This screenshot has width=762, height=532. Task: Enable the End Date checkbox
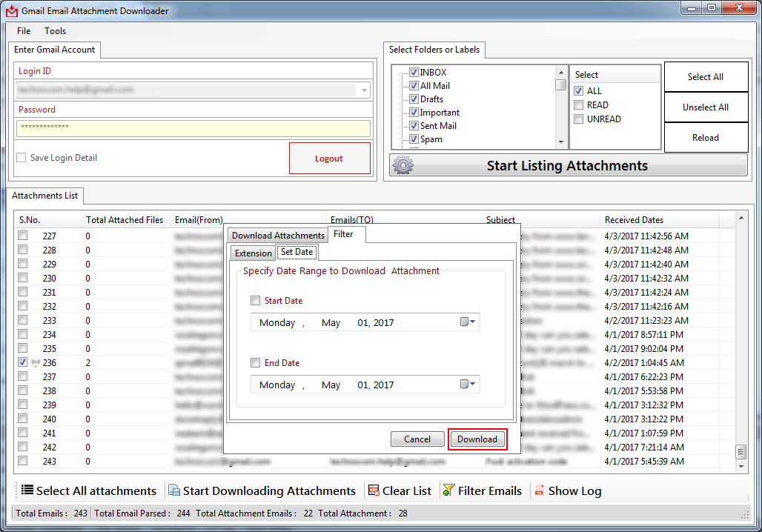coord(256,363)
